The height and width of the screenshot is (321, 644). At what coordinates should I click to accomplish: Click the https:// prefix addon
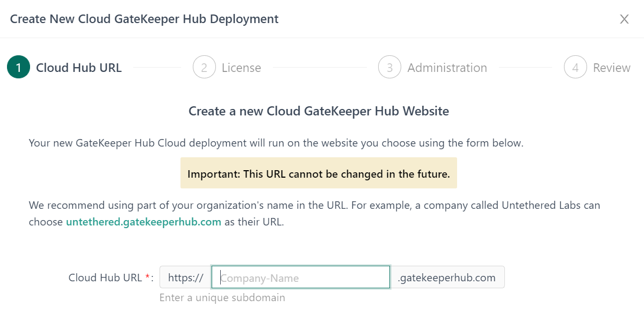tap(185, 278)
